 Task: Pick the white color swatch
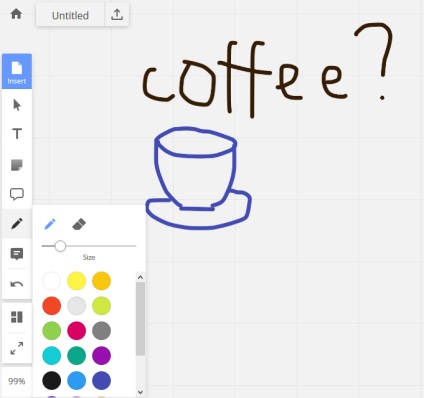click(x=52, y=281)
